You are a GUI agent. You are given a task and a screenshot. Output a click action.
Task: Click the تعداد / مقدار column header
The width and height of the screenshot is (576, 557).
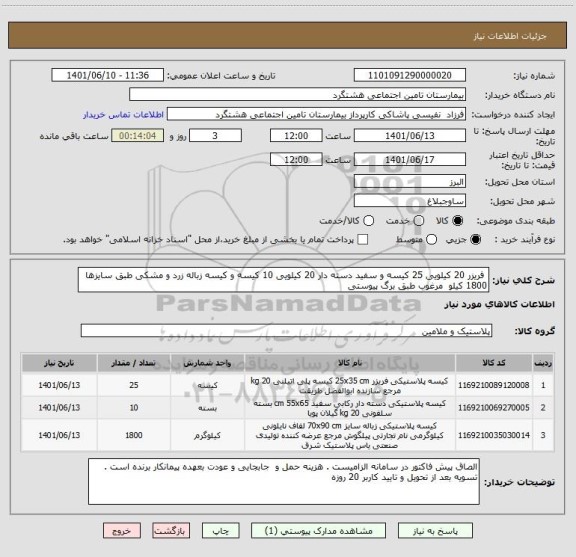click(134, 363)
